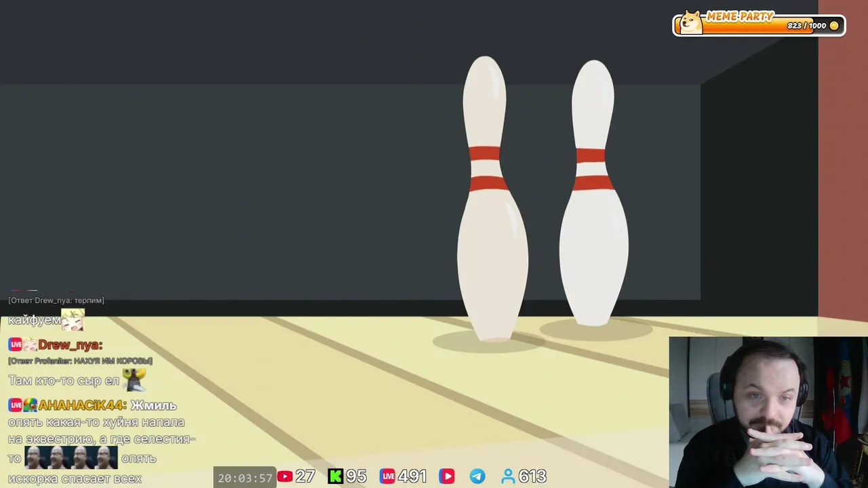
Task: Click the blue person viewers icon
Action: click(x=508, y=476)
